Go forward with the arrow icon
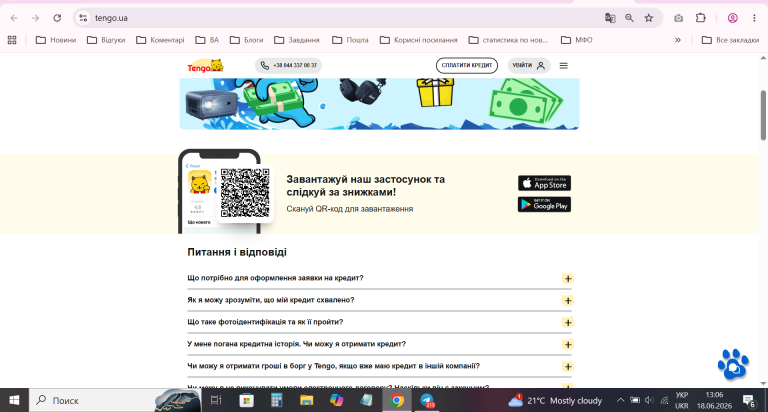 35,18
